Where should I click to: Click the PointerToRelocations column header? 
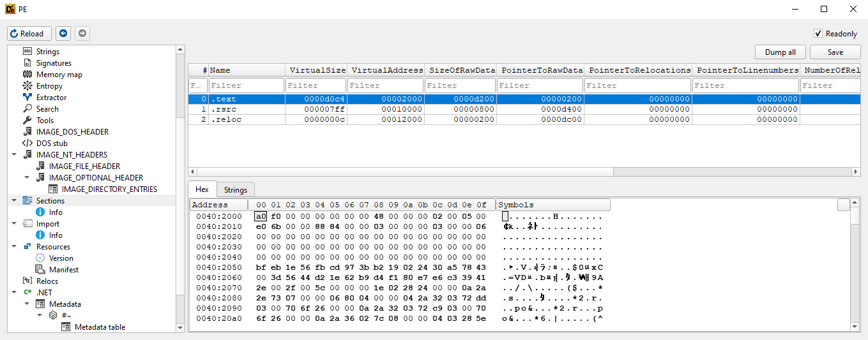(639, 70)
